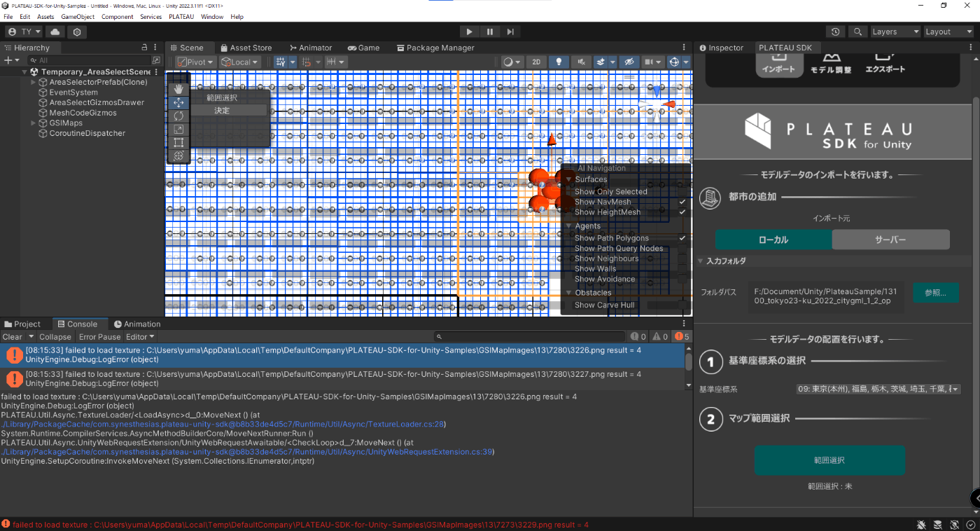980x531 pixels.
Task: Collapse the Agents section
Action: [x=569, y=226]
